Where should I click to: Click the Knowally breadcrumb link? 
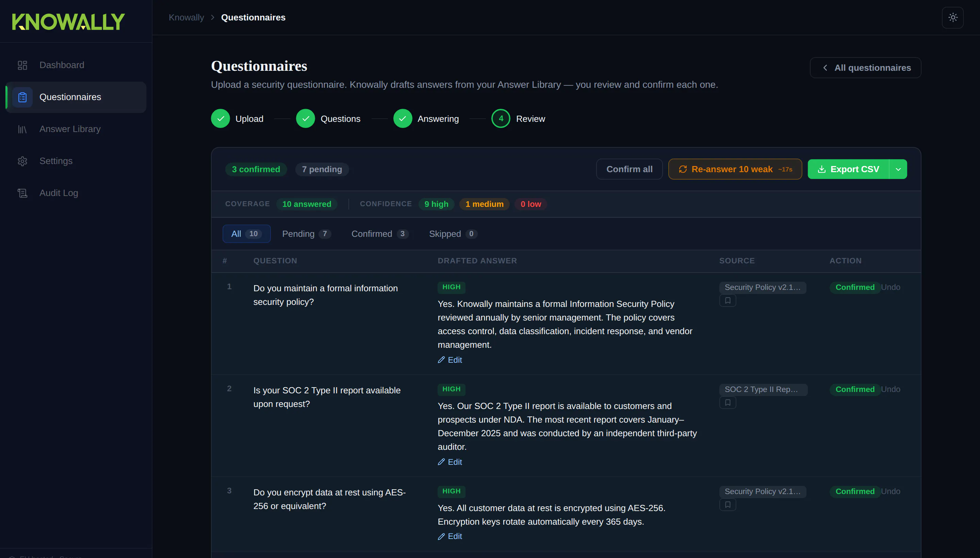coord(186,18)
